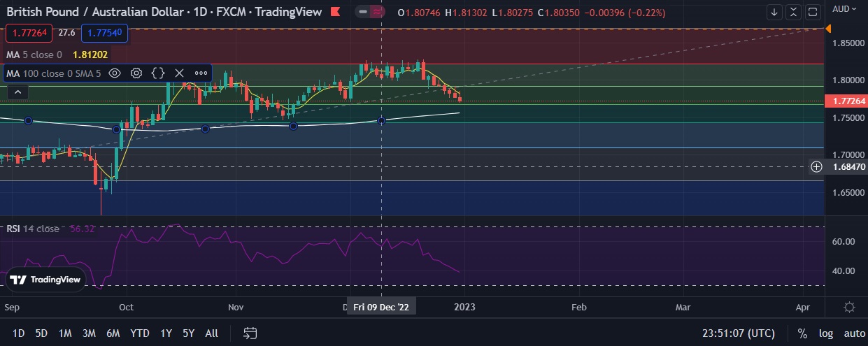868x346 pixels.
Task: Open more options dots for MA 100
Action: tap(201, 73)
